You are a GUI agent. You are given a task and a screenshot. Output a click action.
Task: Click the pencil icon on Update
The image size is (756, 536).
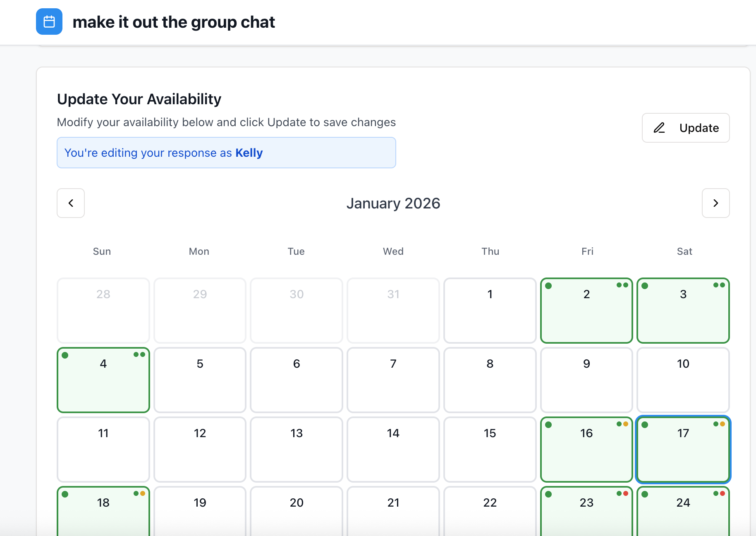(659, 128)
